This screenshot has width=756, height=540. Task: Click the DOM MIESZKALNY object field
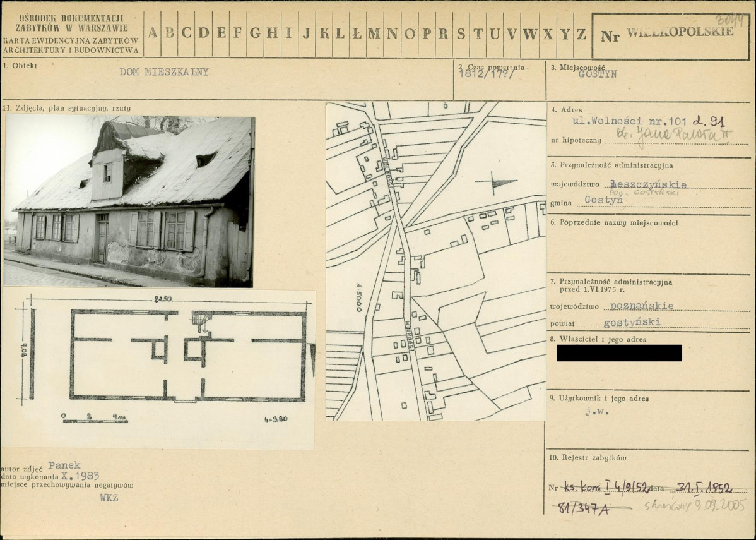coord(164,72)
